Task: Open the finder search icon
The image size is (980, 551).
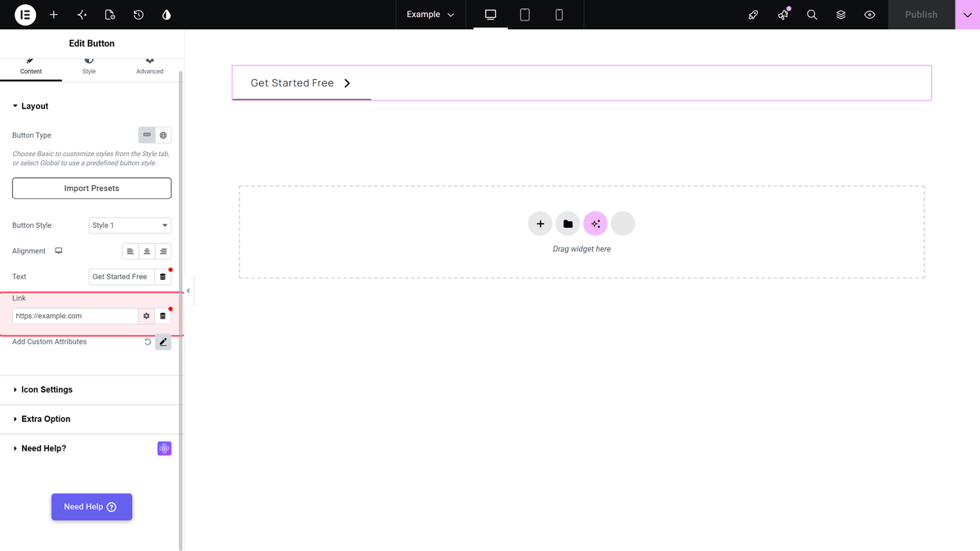Action: (812, 15)
